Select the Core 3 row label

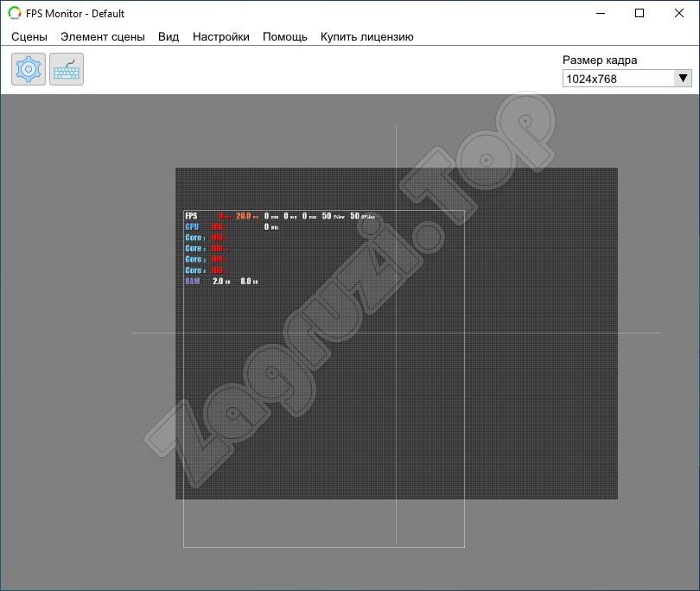195,259
